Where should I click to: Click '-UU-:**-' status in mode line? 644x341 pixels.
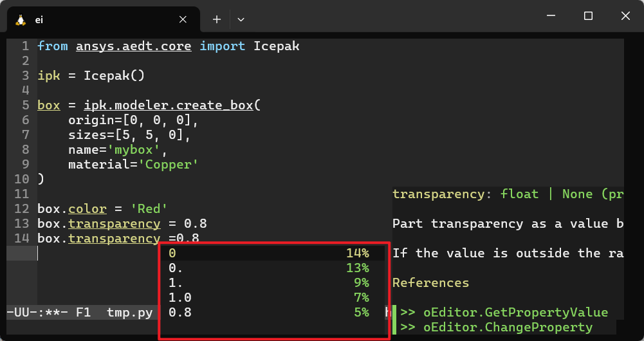coord(37,312)
